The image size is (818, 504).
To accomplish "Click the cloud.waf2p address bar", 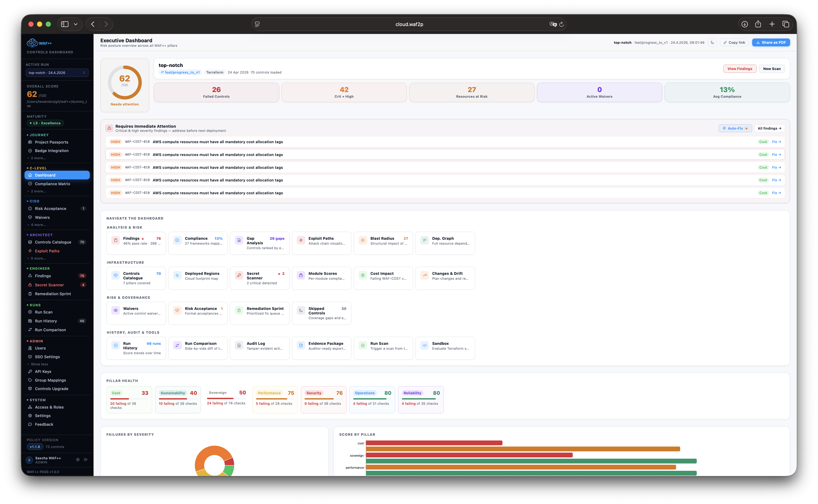I will 409,24.
